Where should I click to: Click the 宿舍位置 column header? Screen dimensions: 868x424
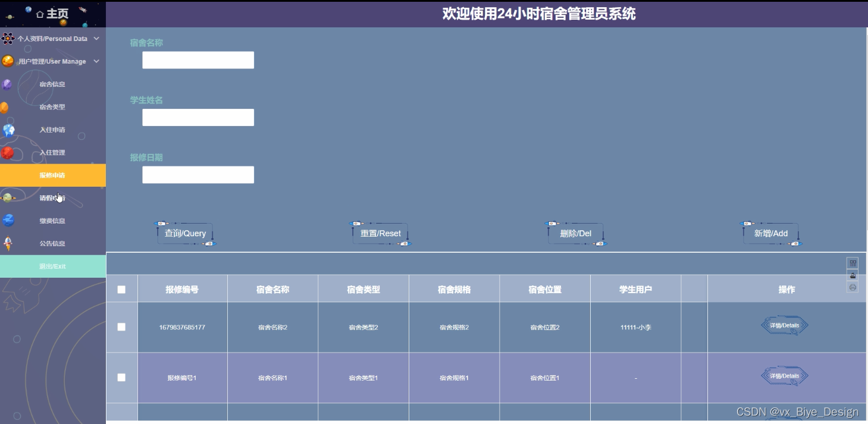tap(545, 290)
